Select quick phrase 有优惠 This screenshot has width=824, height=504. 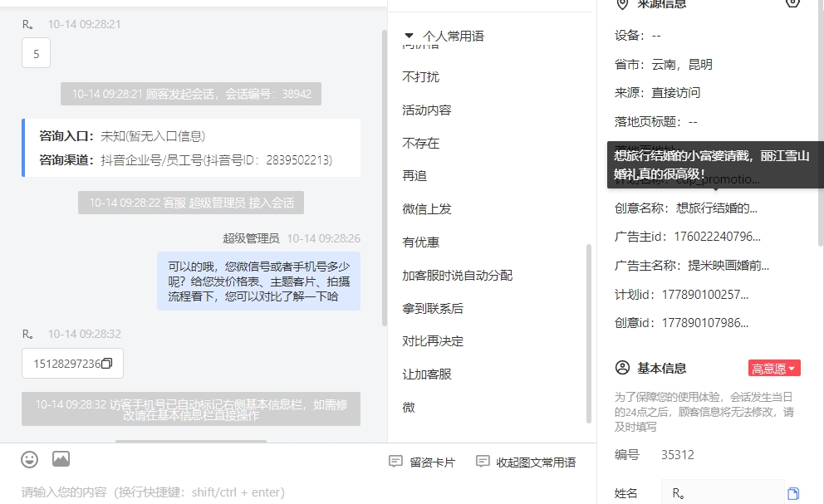(420, 242)
